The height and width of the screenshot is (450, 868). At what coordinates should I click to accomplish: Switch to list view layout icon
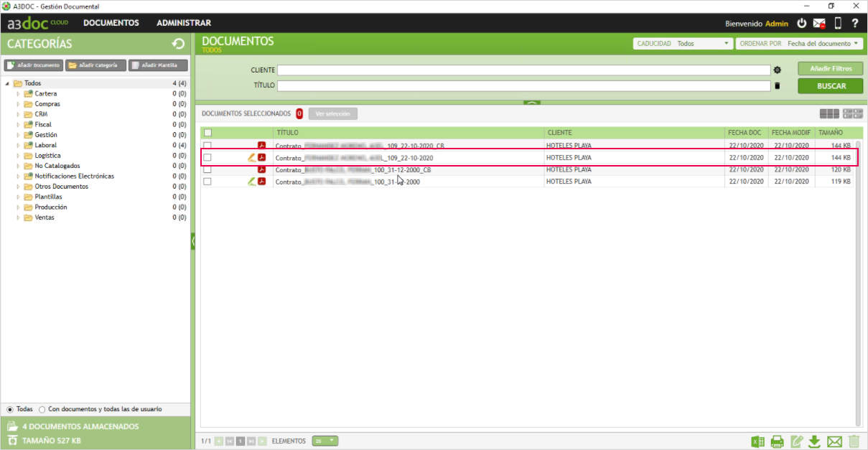[x=829, y=113]
